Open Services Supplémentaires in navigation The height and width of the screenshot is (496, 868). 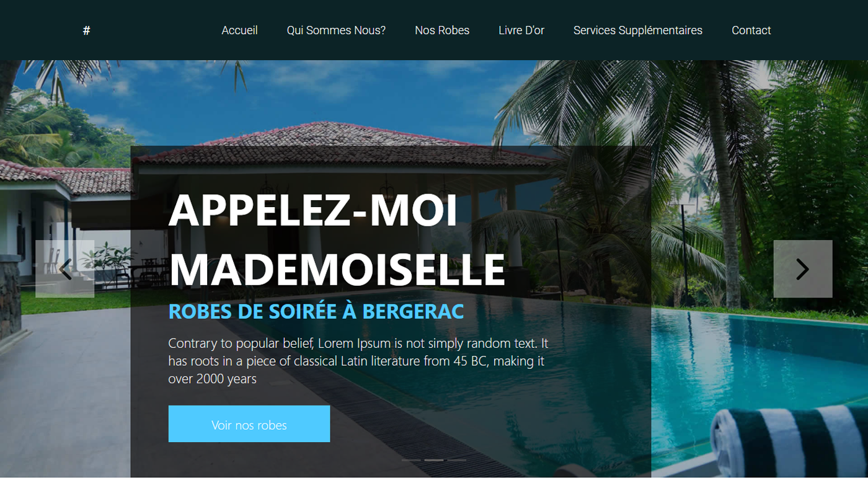[638, 30]
